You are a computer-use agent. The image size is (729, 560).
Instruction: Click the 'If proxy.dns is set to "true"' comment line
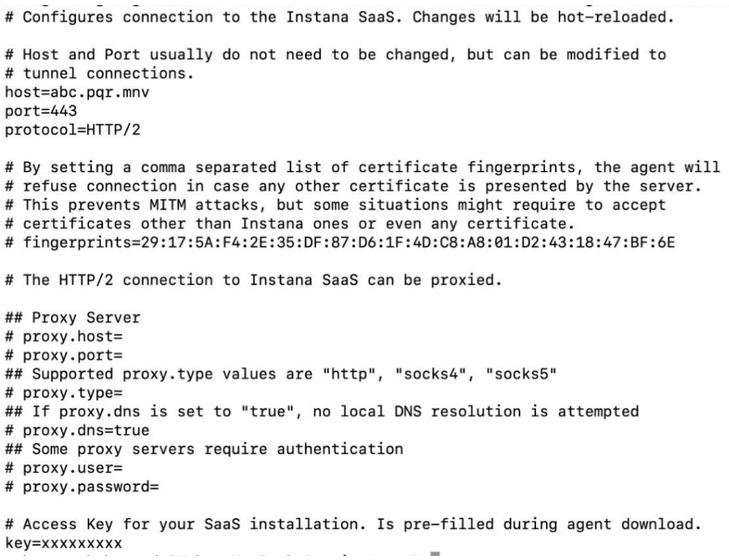tap(322, 412)
